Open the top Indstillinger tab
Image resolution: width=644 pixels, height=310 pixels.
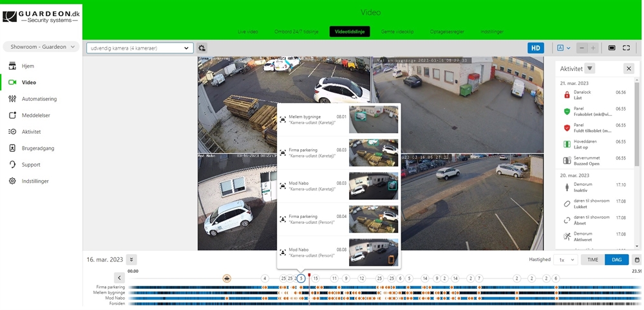click(491, 32)
